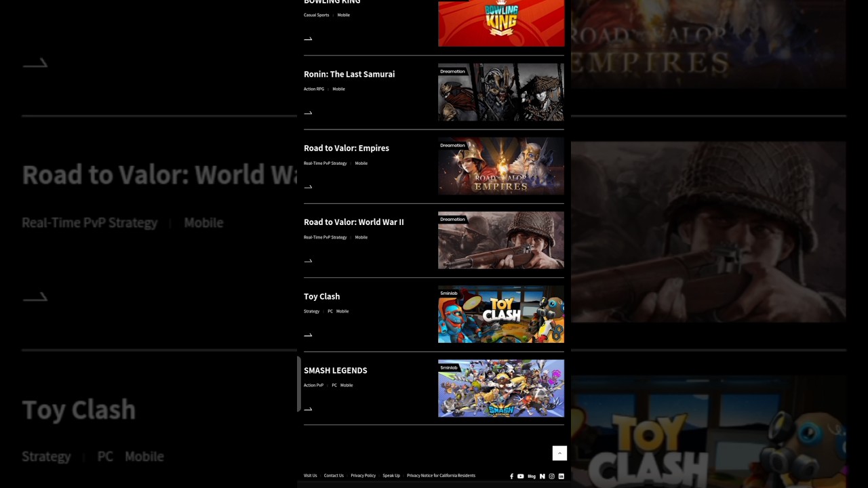Click the arrow under Ronin: The Last Samurai
The image size is (868, 488).
(x=308, y=113)
